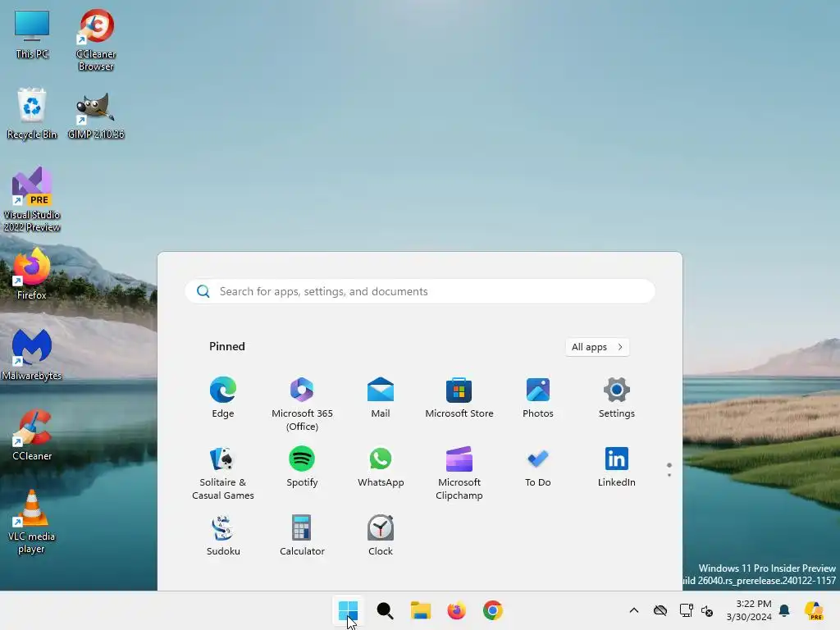The width and height of the screenshot is (840, 630).
Task: Select the Recycle Bin icon
Action: (32, 113)
